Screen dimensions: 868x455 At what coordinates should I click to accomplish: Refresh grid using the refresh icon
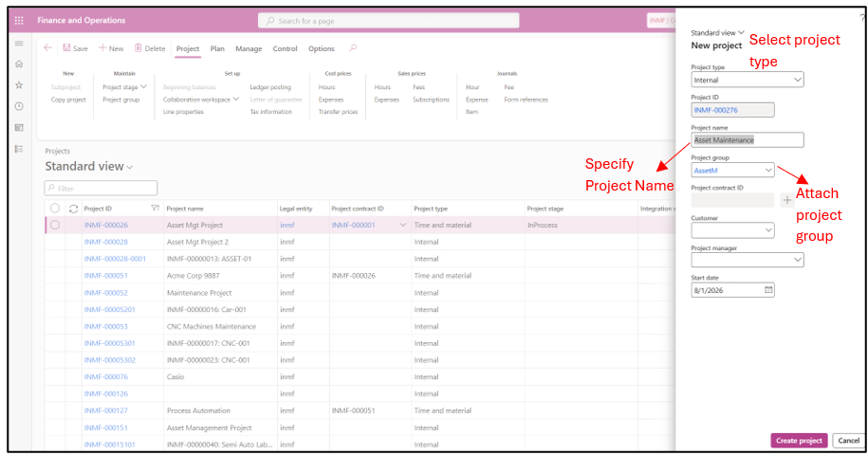73,209
